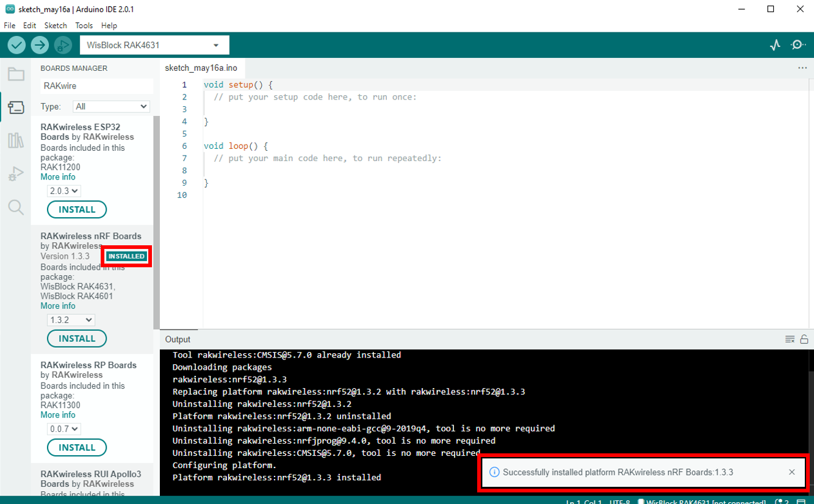Click output line 'Downloading packages'
814x504 pixels.
(x=222, y=367)
